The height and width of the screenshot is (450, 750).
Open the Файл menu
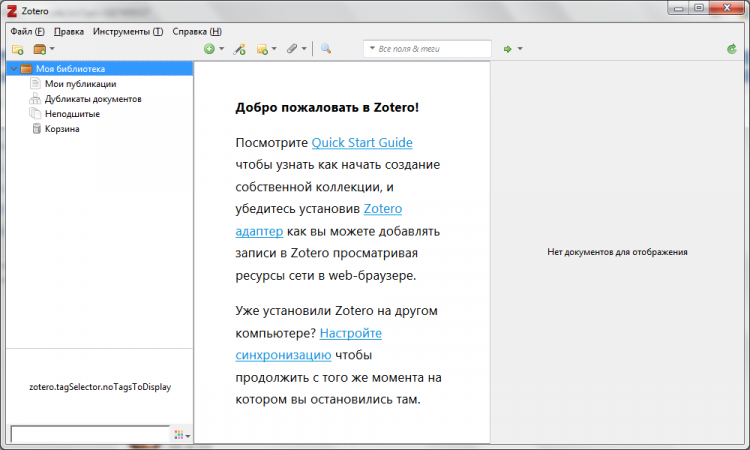pos(27,31)
